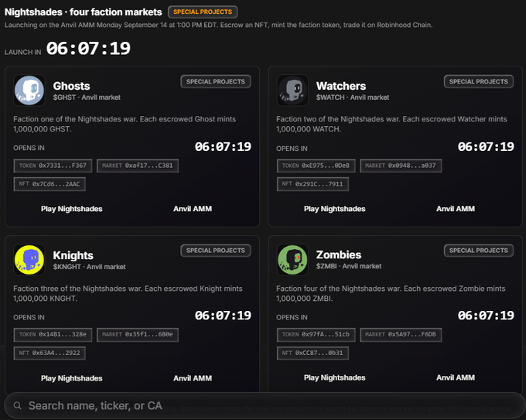Viewport: 526px width, 420px height.
Task: Click the Ghosts card OPENS IN countdown
Action: 223,147
